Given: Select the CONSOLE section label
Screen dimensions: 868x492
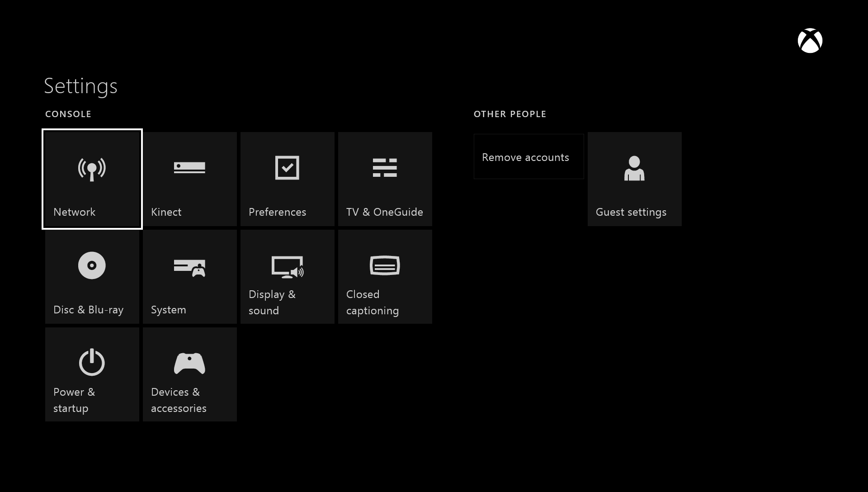Looking at the screenshot, I should tap(68, 114).
